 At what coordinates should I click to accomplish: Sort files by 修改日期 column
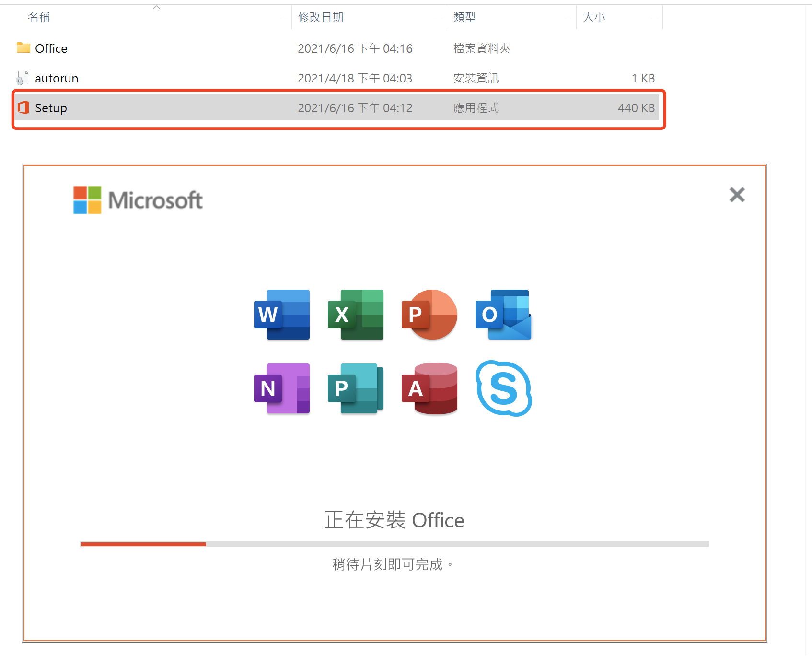321,18
